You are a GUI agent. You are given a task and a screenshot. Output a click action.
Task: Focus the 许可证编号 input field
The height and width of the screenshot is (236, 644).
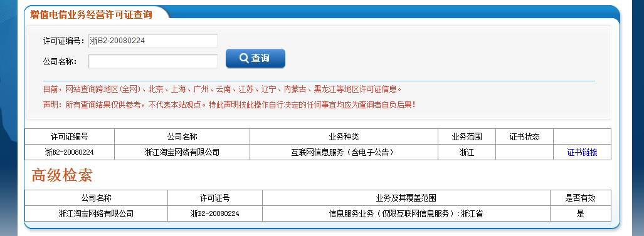pos(153,41)
